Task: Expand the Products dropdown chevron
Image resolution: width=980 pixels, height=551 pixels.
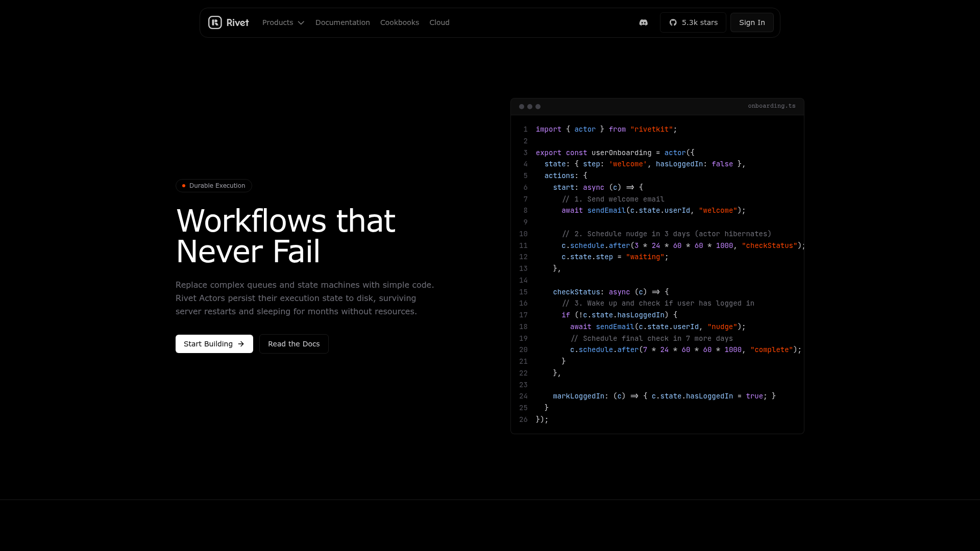Action: [x=301, y=23]
